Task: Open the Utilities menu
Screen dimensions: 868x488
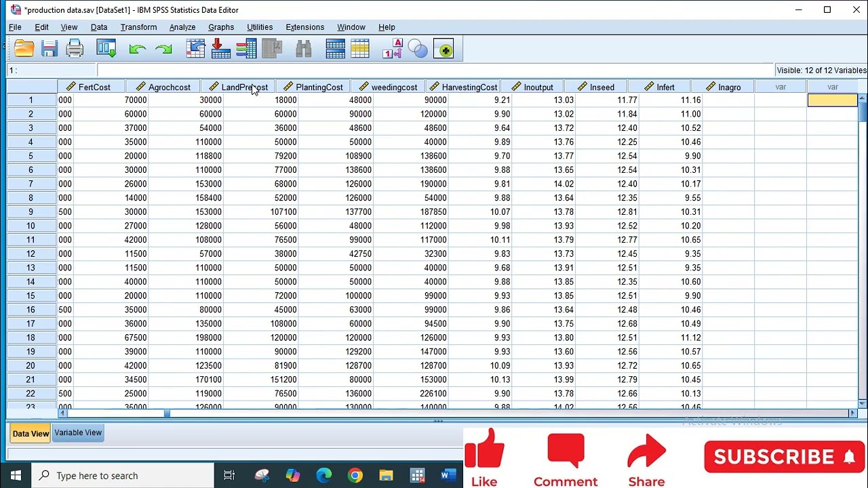Action: (260, 27)
